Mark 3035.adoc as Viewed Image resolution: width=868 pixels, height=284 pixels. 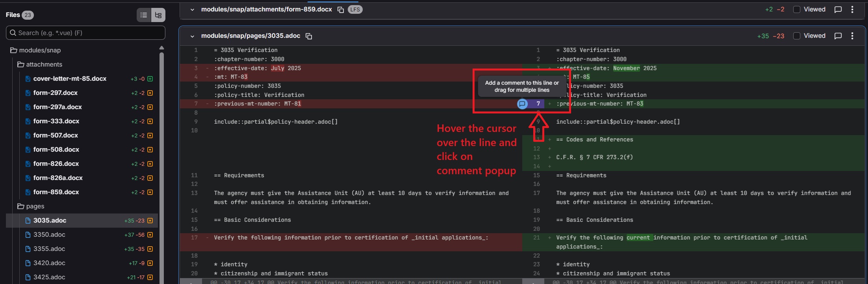coord(797,36)
